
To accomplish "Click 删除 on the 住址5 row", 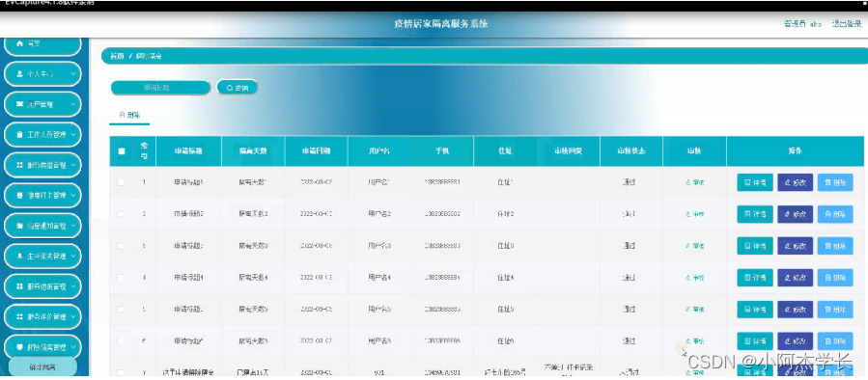I will (835, 310).
